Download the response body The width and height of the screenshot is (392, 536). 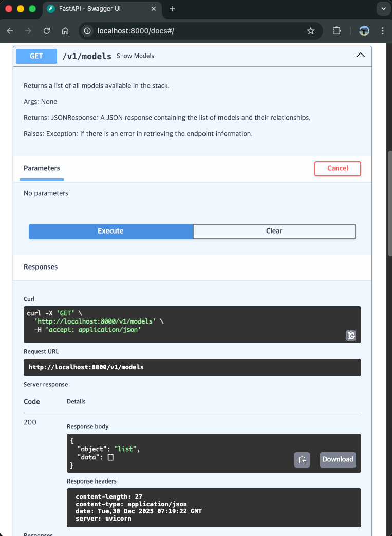click(338, 460)
